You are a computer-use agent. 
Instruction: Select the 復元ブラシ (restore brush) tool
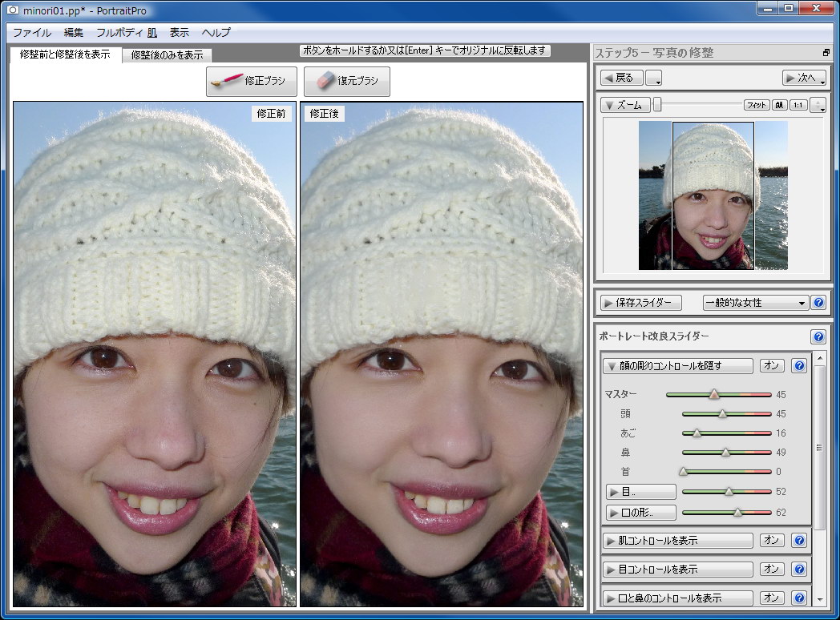click(x=346, y=81)
